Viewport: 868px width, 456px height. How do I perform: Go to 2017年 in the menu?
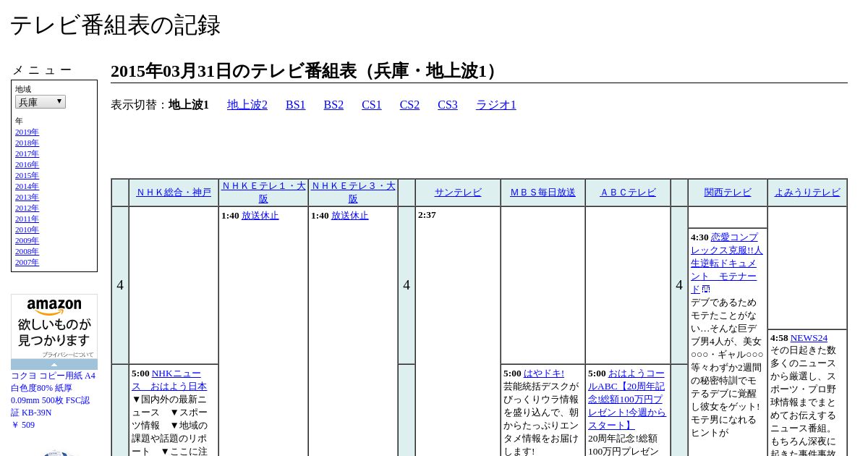[27, 154]
